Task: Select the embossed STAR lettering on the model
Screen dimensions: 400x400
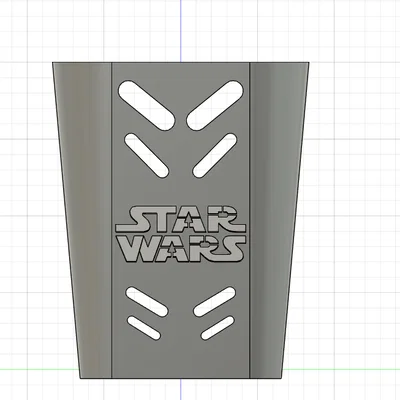Action: (180, 219)
